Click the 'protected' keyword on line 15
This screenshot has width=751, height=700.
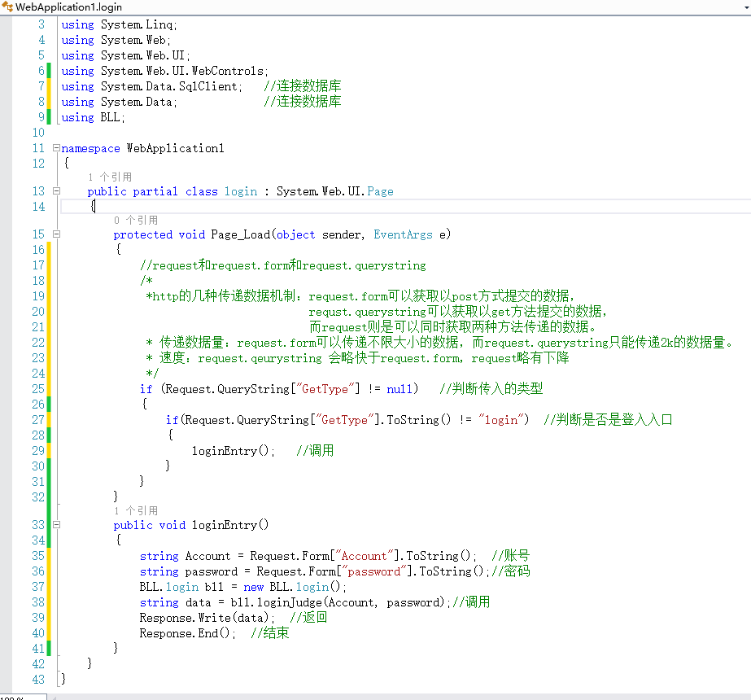142,234
